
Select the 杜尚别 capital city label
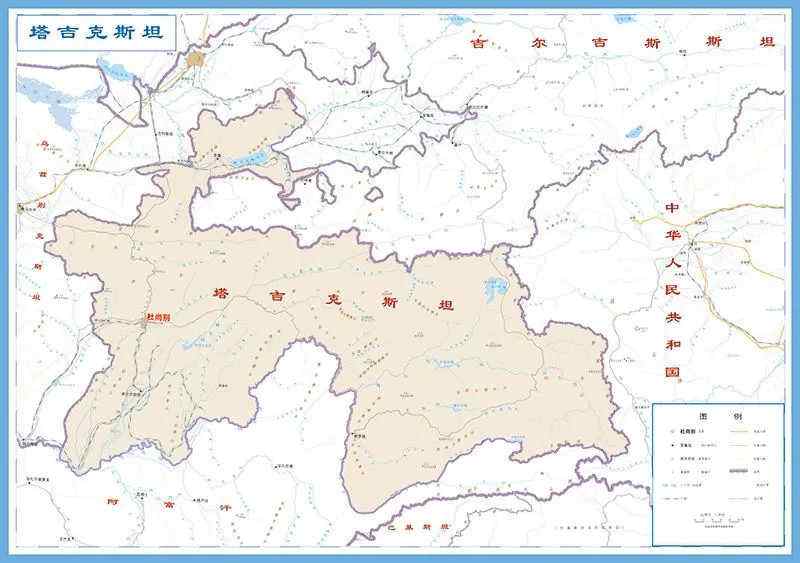[x=160, y=316]
